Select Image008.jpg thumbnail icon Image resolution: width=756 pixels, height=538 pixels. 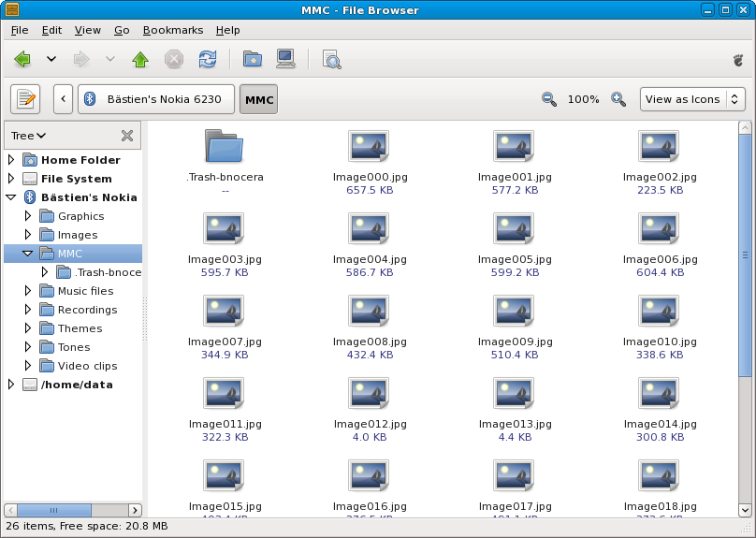(369, 311)
